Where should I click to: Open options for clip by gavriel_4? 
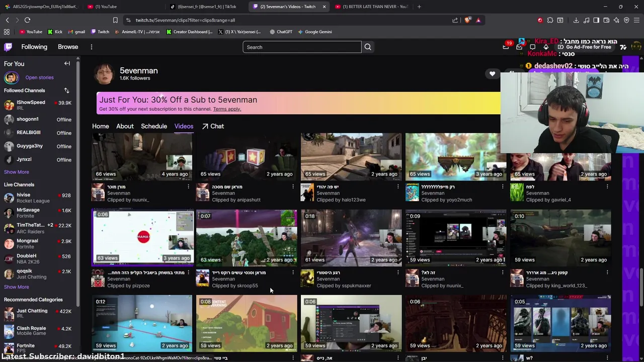[x=607, y=187]
